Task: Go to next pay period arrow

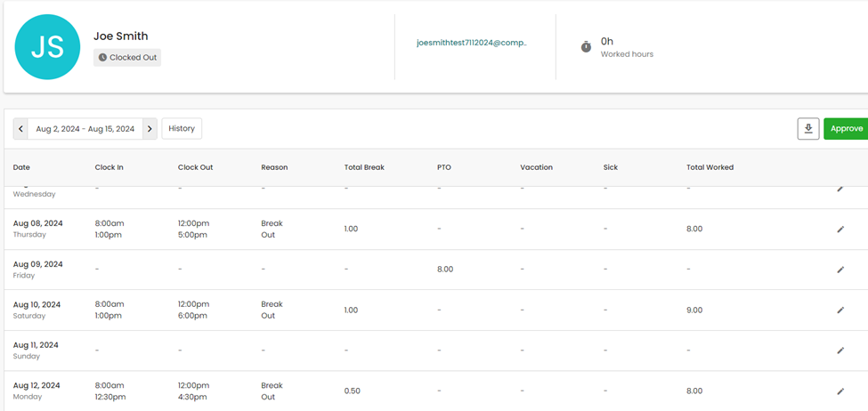Action: coord(150,129)
